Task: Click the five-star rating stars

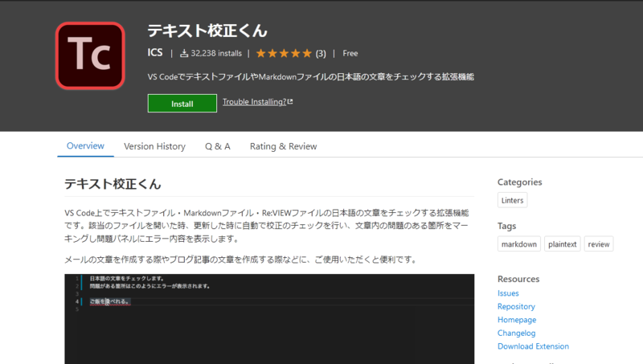Action: [x=284, y=53]
